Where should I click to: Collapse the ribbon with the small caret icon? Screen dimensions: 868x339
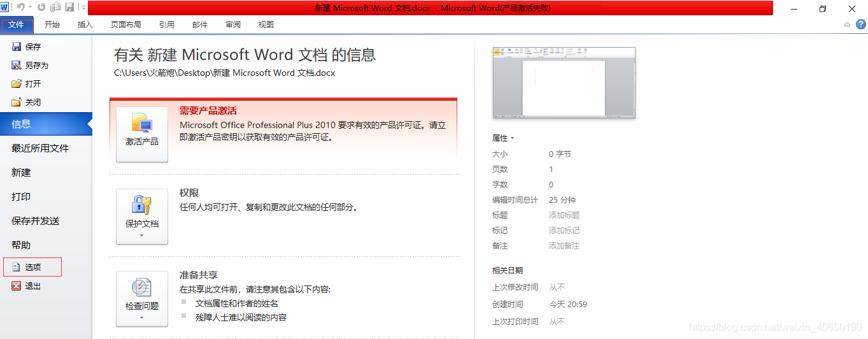coord(847,25)
